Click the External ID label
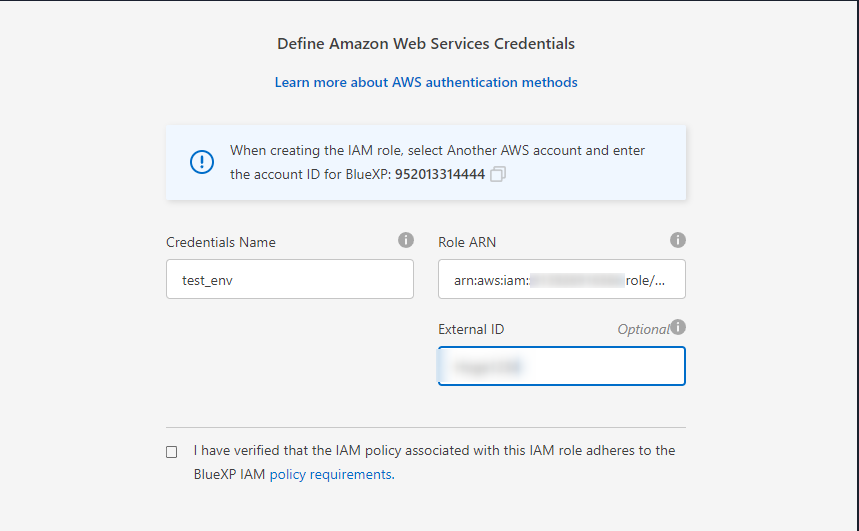Viewport: 859px width, 531px height. [x=471, y=329]
